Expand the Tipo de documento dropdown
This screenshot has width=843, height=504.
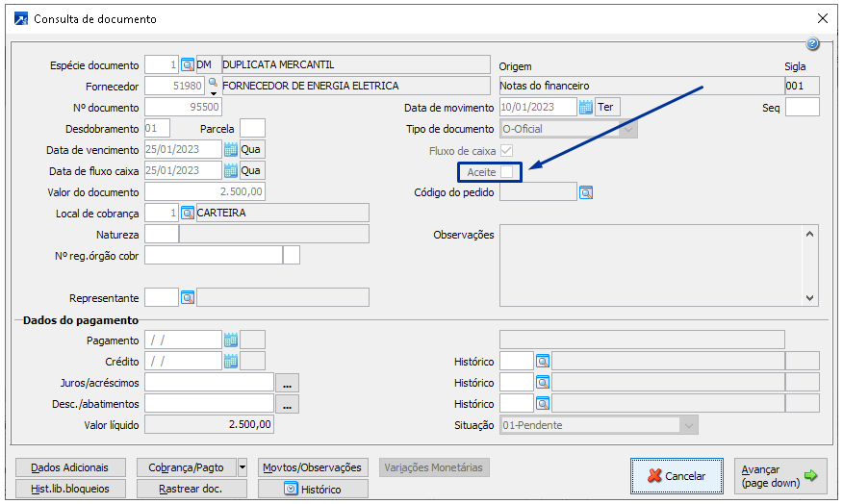pos(628,129)
